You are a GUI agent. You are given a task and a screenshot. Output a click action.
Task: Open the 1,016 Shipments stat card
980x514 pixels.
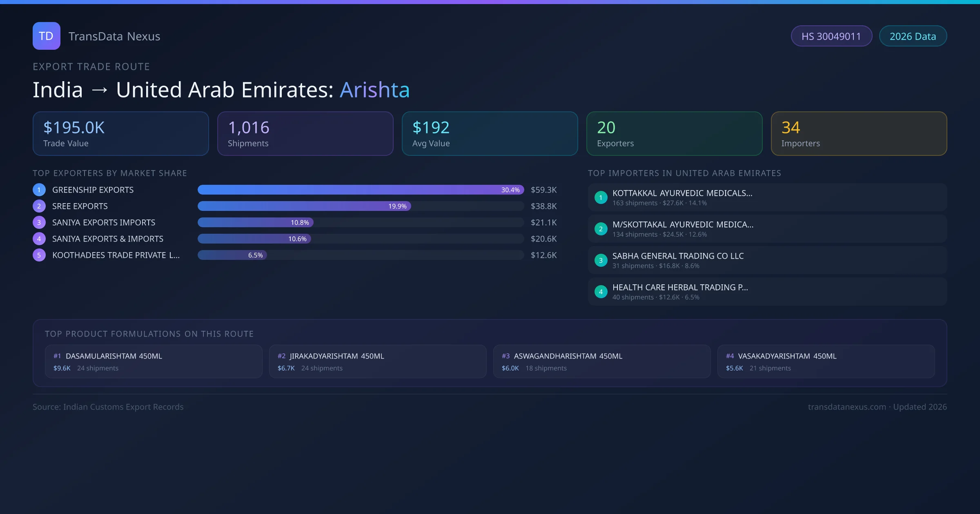pos(305,134)
